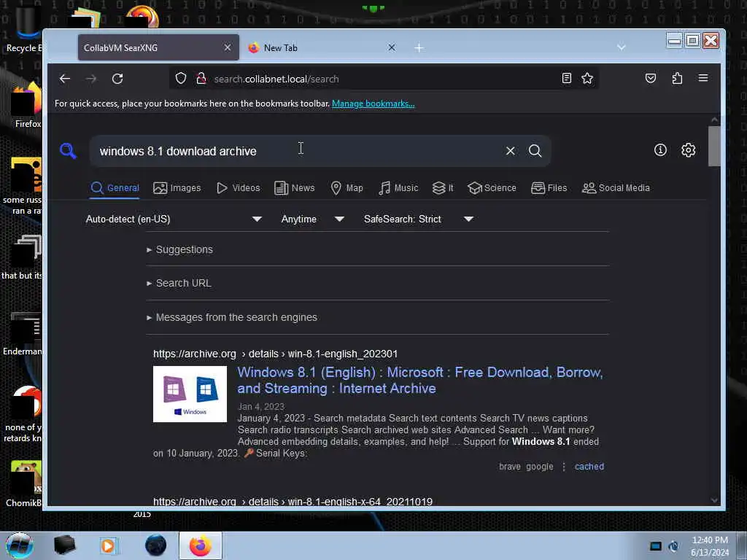Click the insecure connection lock icon
This screenshot has height=560, width=747.
[x=201, y=78]
